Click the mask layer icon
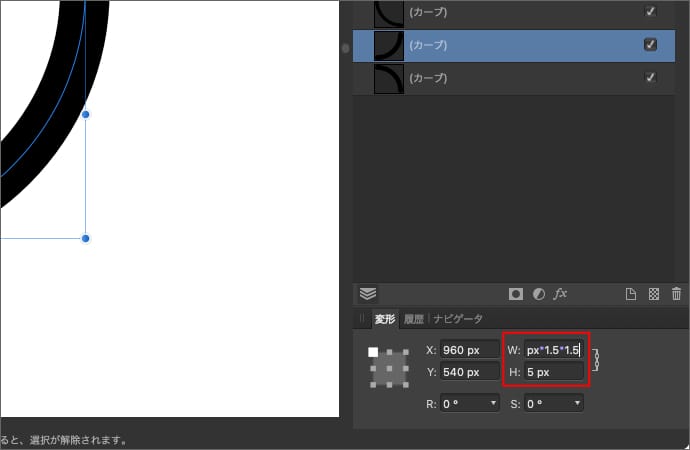Screen dimensions: 690x450 [x=516, y=294]
